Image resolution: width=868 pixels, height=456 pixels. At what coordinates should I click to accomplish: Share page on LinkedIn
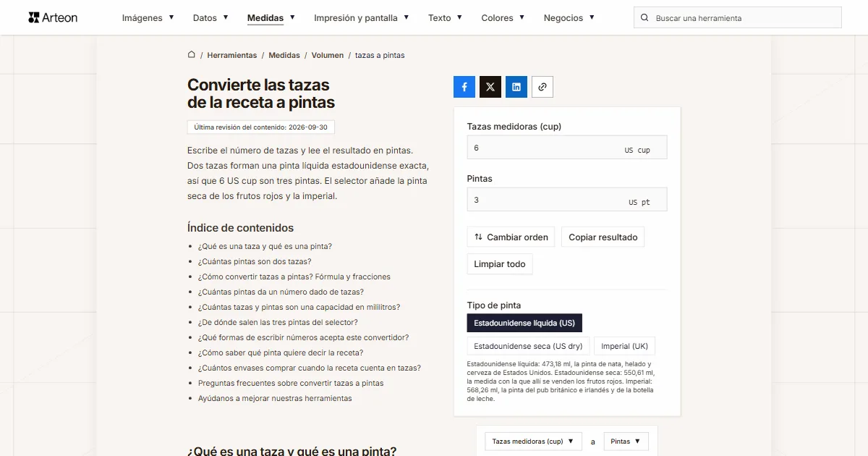[x=516, y=87]
